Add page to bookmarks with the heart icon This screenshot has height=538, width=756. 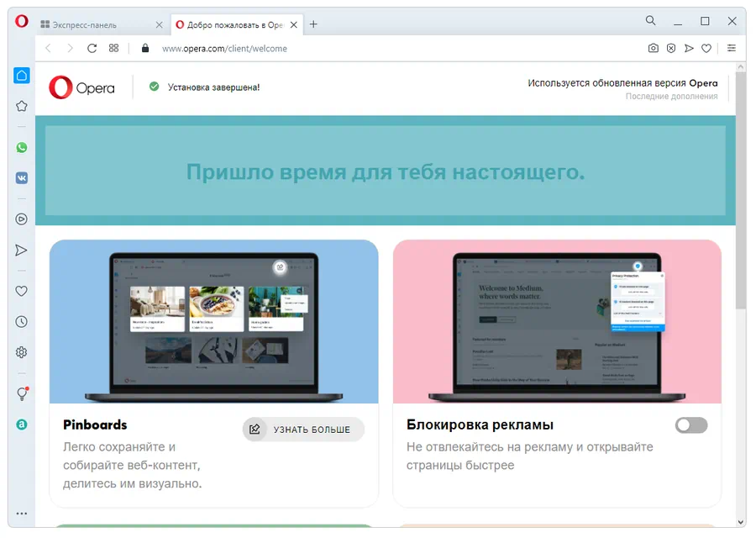(x=706, y=48)
